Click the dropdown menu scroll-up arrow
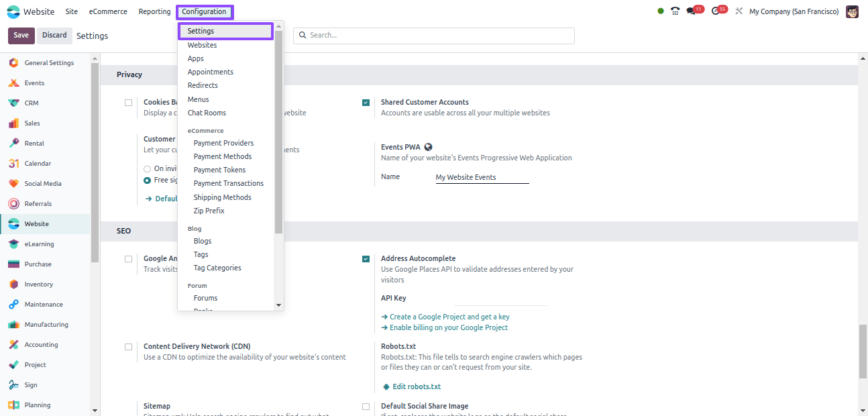 tap(279, 26)
